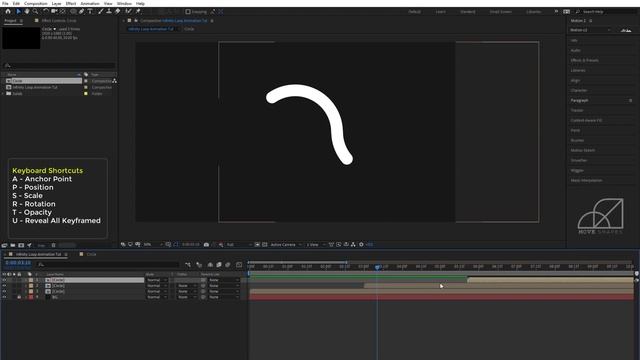Screen dimensions: 640x360
Task: Click the frame blending icon in timeline
Action: point(219,264)
